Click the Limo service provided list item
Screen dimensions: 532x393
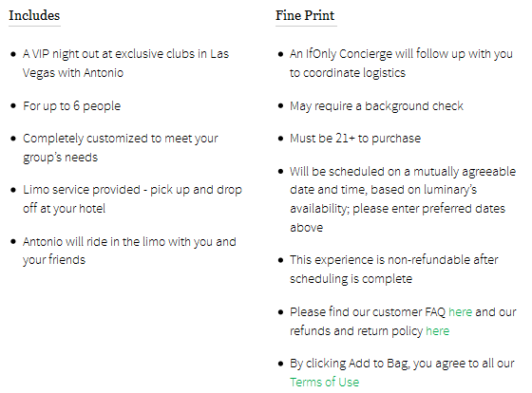[x=132, y=198]
